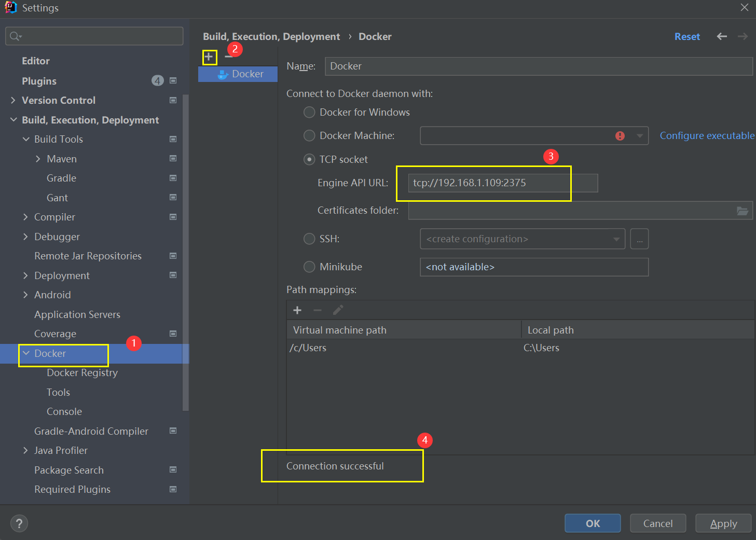
Task: Expand the Compiler node
Action: tap(25, 217)
